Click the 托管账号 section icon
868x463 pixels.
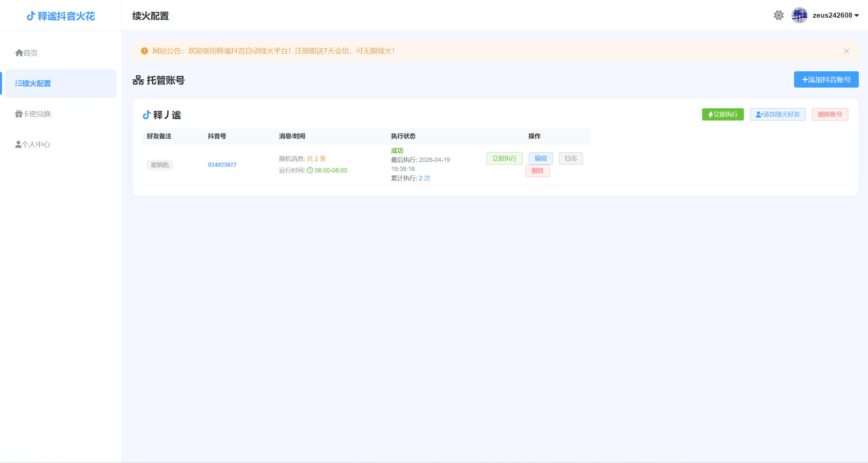[x=138, y=80]
